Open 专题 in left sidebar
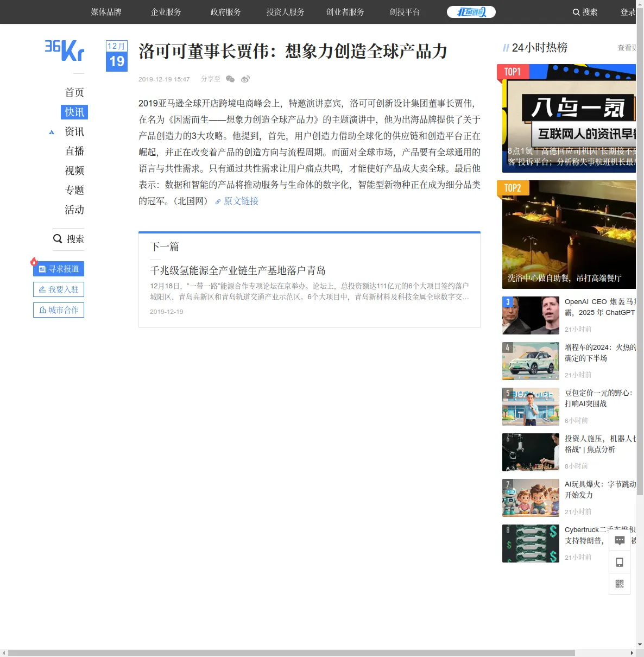644x657 pixels. [x=74, y=190]
